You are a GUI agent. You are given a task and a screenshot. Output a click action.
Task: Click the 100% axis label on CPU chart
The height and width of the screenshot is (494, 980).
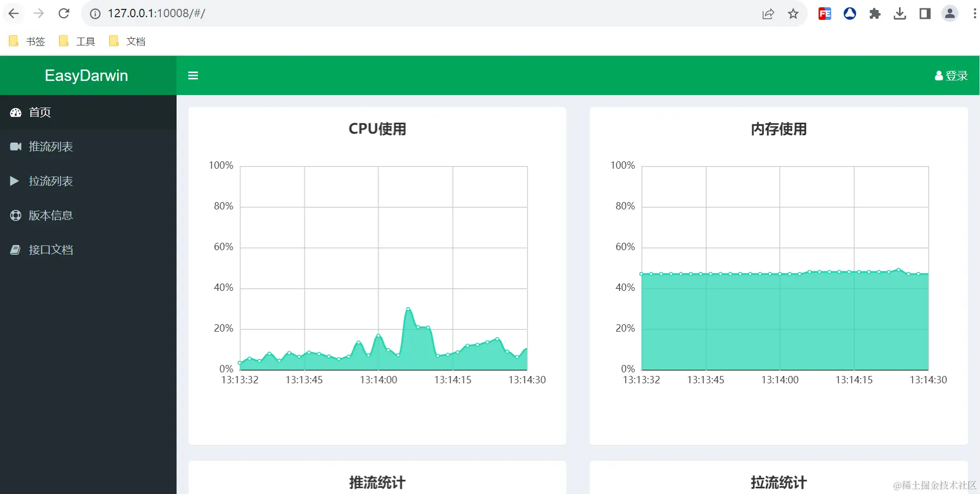pyautogui.click(x=221, y=166)
